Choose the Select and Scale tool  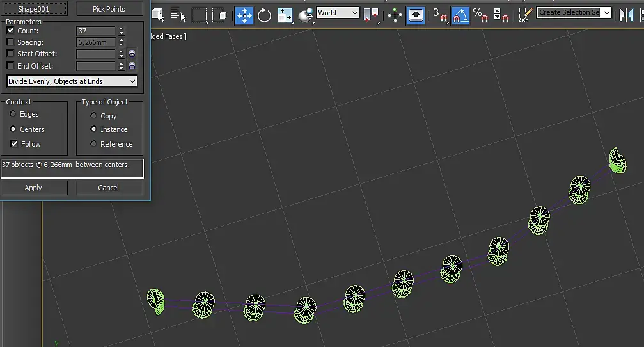click(285, 15)
